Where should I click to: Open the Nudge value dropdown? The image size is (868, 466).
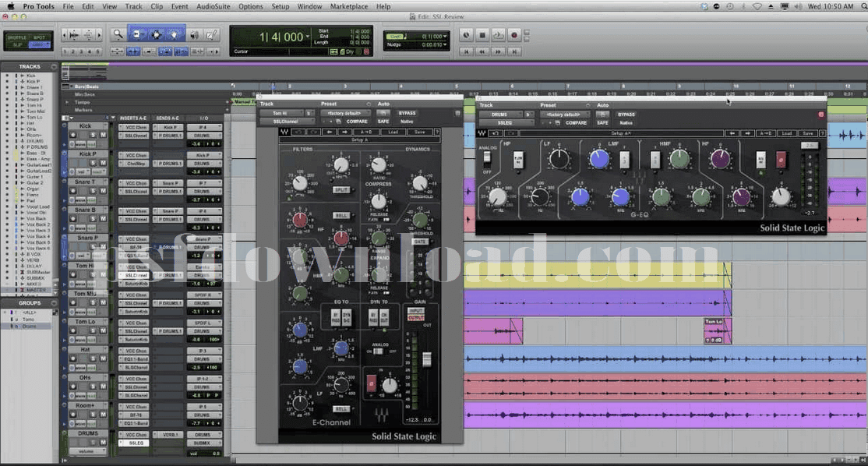pyautogui.click(x=446, y=44)
